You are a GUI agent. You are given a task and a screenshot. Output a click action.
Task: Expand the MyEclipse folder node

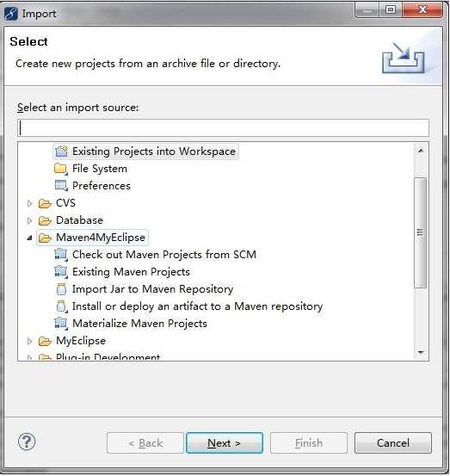point(29,341)
